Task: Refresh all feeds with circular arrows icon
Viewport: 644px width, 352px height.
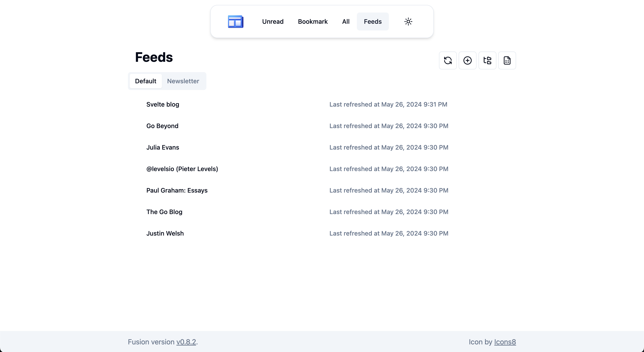Action: point(447,60)
